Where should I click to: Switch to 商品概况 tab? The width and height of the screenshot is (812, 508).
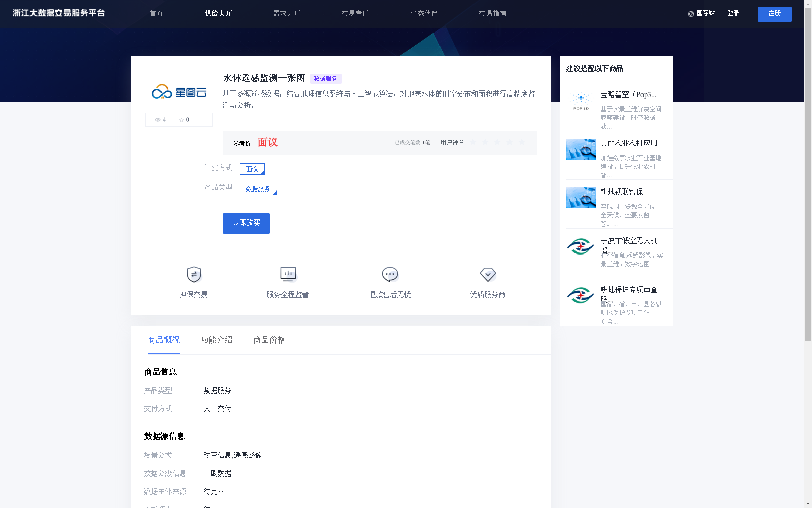pos(164,340)
